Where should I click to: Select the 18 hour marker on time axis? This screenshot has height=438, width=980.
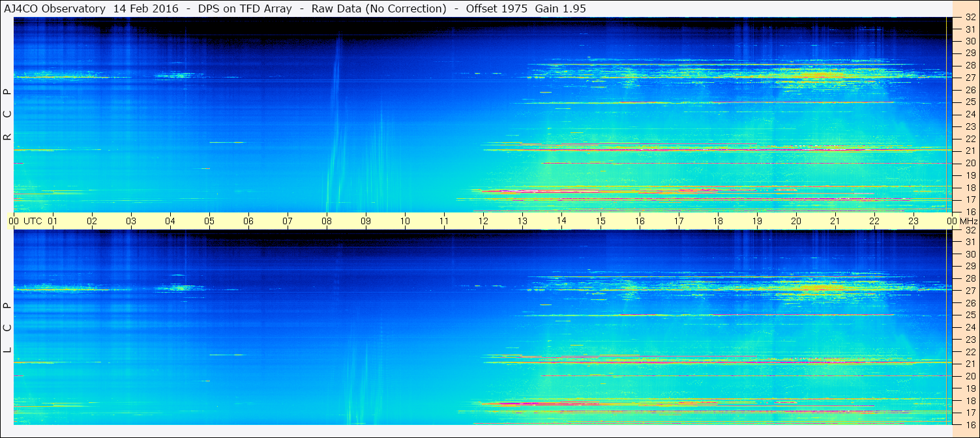coord(718,221)
